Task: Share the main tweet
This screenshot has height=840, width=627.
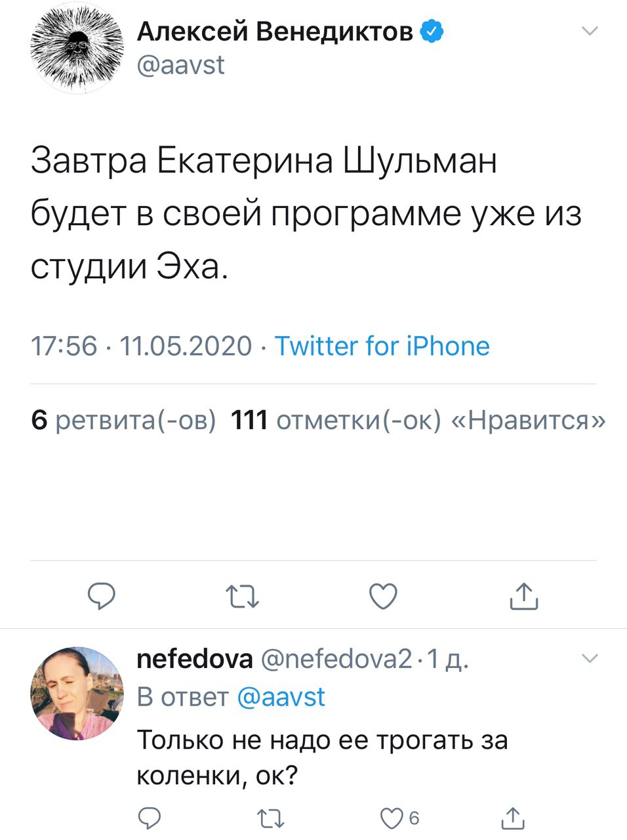Action: coord(524,596)
